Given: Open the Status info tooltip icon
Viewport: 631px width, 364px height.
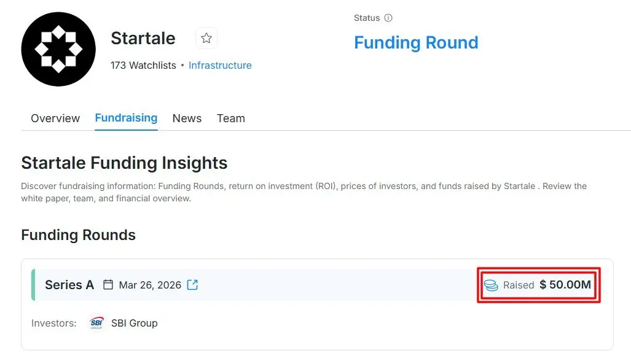Looking at the screenshot, I should click(x=388, y=18).
